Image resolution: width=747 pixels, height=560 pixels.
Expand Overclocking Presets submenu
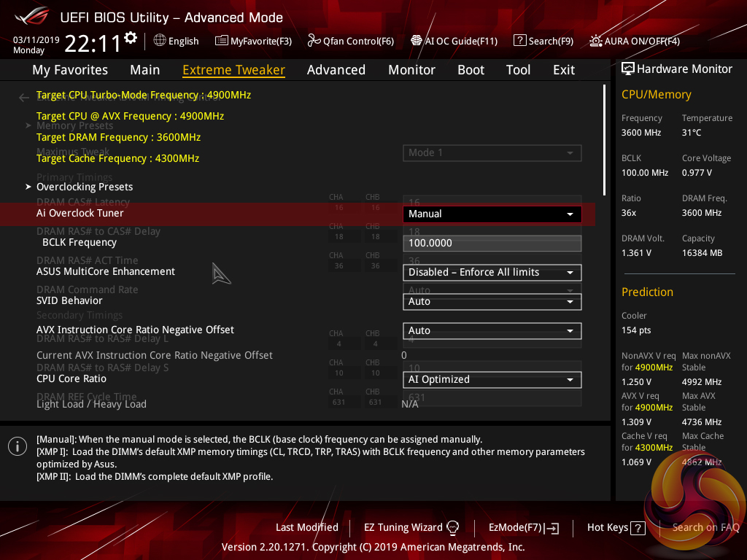[x=85, y=187]
